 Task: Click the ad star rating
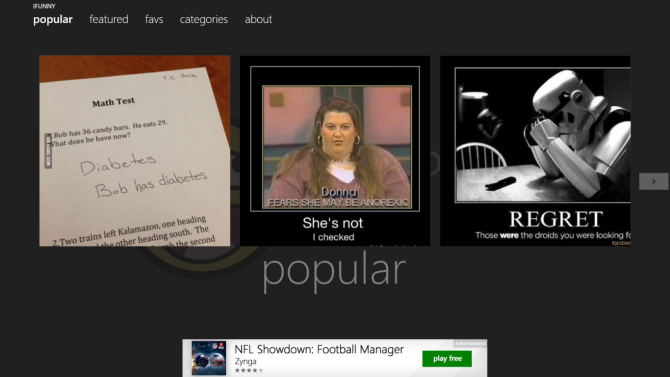coord(249,370)
